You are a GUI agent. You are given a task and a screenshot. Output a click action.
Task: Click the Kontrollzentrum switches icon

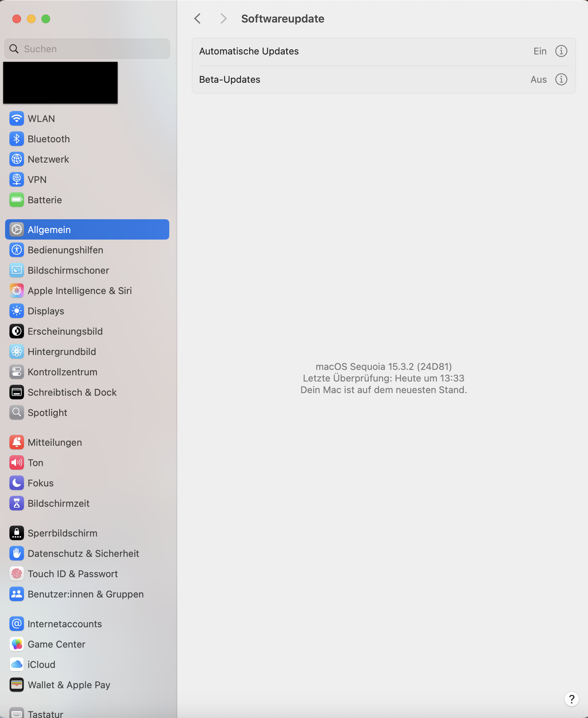coord(17,372)
